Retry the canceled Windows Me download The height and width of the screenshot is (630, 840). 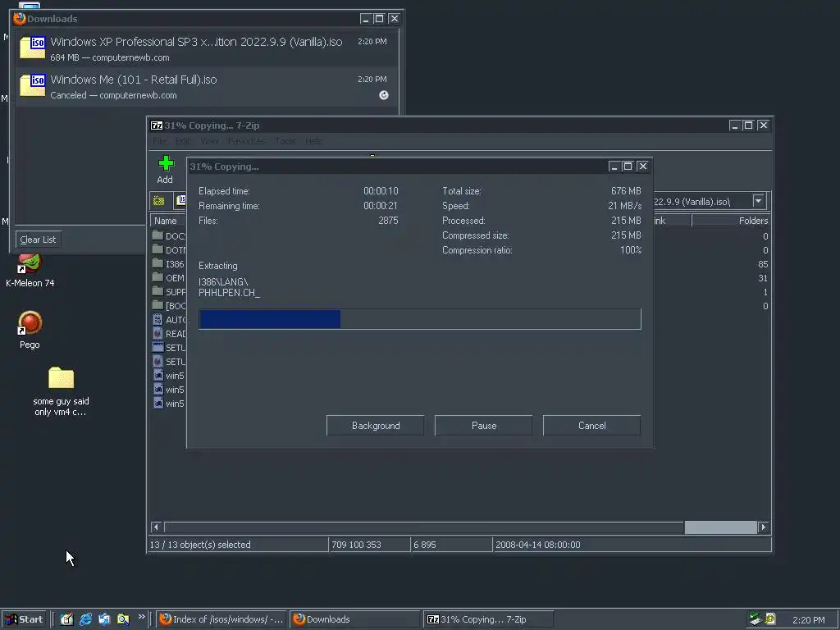coord(384,95)
